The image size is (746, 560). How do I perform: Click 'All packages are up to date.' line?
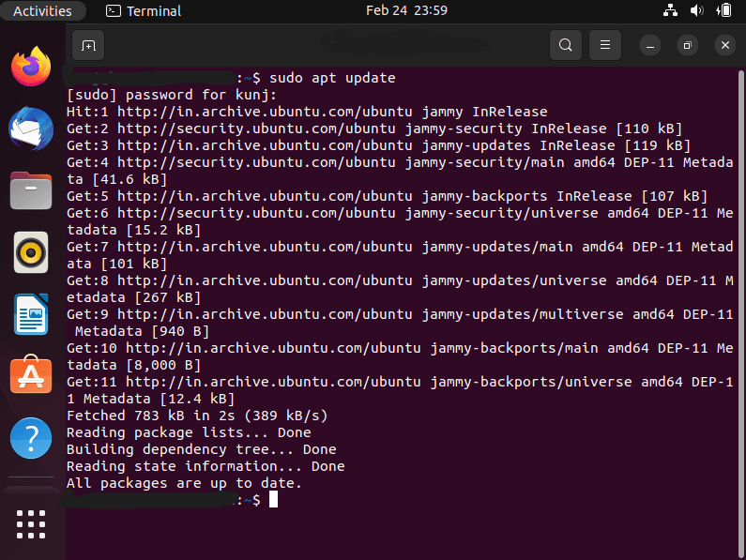(184, 483)
